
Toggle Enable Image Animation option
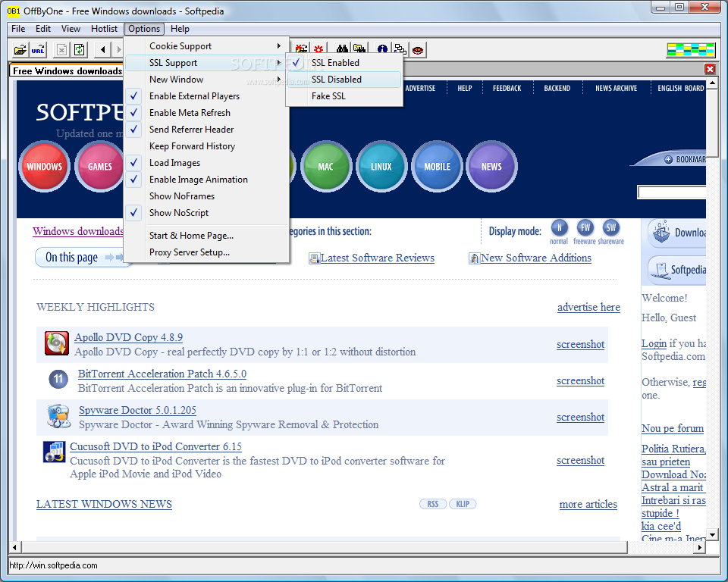[206, 180]
